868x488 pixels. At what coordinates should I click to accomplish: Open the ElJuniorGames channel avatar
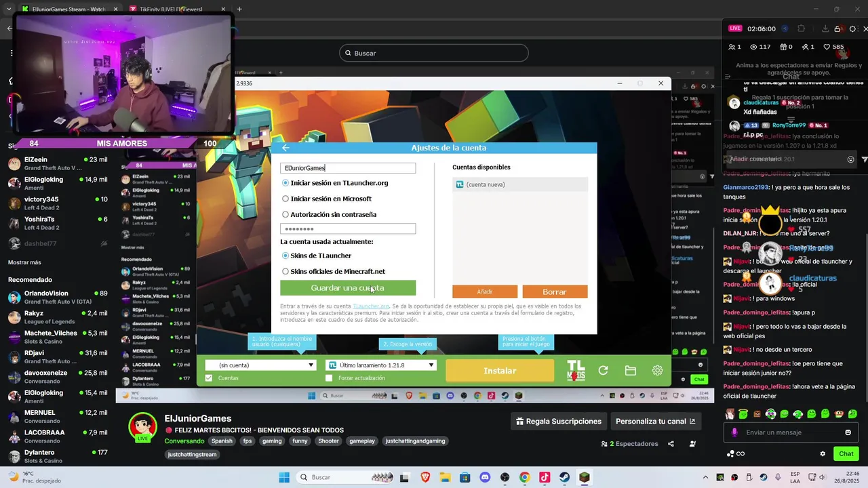(143, 426)
